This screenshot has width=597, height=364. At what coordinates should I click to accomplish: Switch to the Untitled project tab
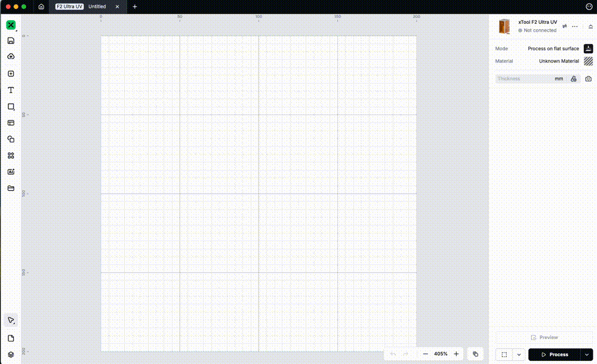click(x=97, y=7)
